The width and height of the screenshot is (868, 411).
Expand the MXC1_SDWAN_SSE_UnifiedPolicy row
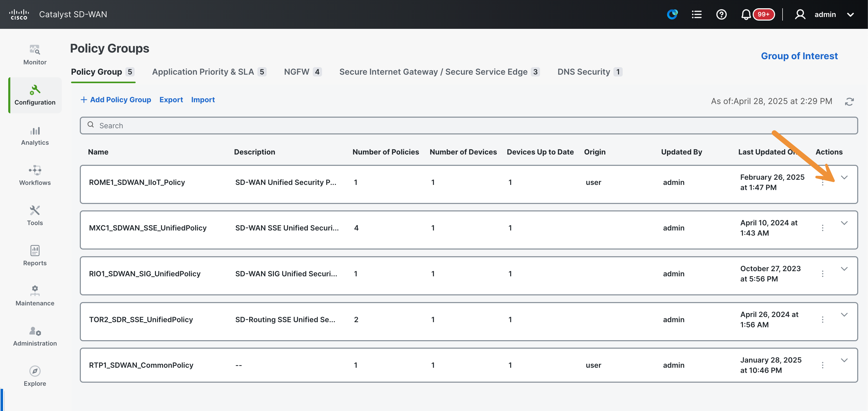[844, 223]
